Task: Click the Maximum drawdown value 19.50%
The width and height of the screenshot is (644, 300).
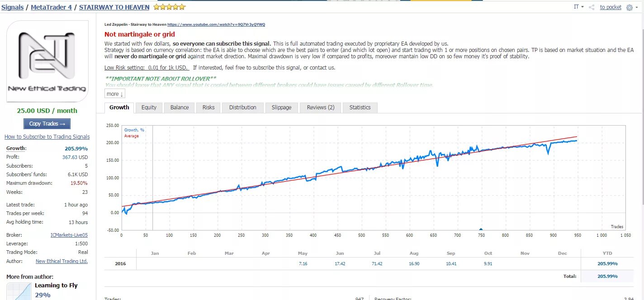Action: coord(79,183)
